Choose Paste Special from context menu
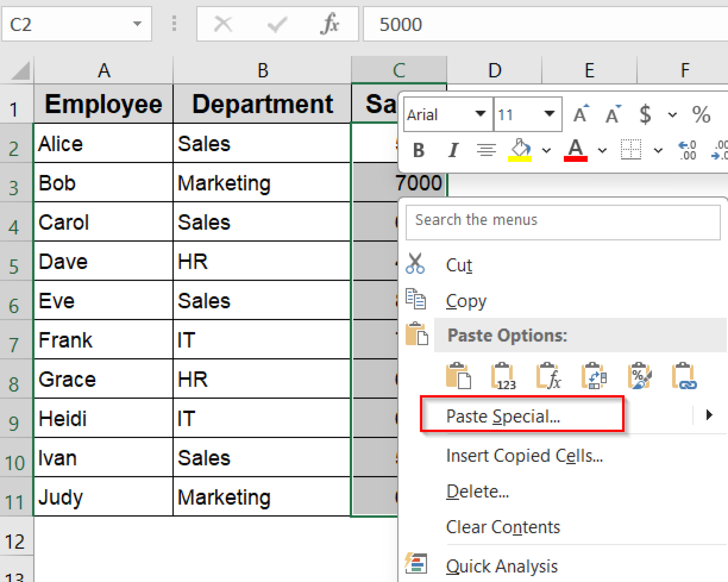728x582 pixels. pyautogui.click(x=503, y=416)
